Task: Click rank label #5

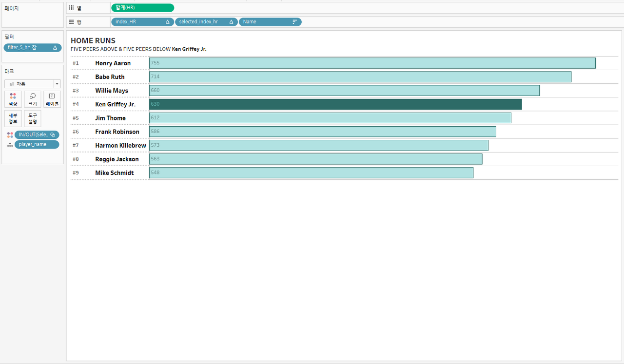Action: pyautogui.click(x=76, y=118)
